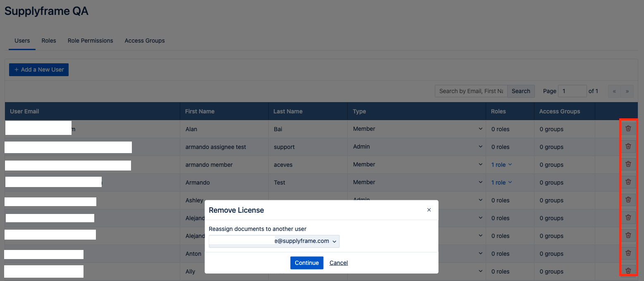Click Add a New User button

click(39, 70)
